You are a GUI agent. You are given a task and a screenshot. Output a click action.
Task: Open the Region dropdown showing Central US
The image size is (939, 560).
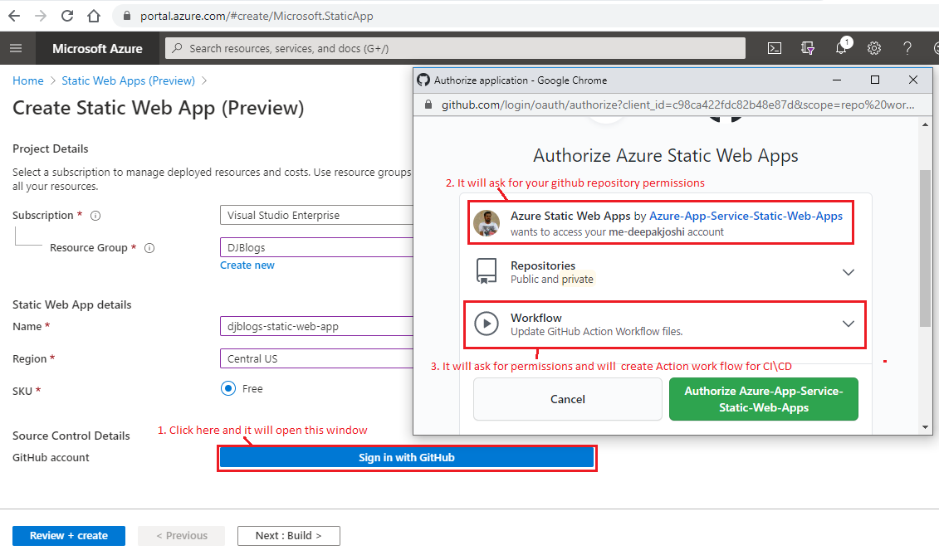(x=317, y=359)
